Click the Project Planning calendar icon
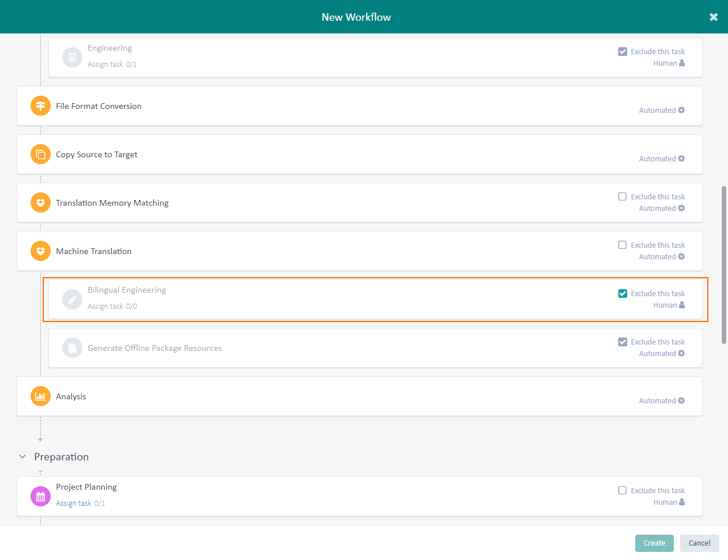This screenshot has width=728, height=560. (40, 497)
